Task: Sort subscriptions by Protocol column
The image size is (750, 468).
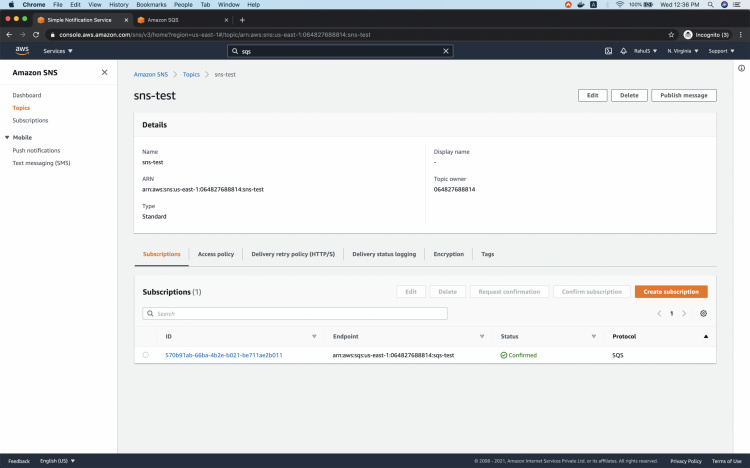Action: click(x=705, y=336)
